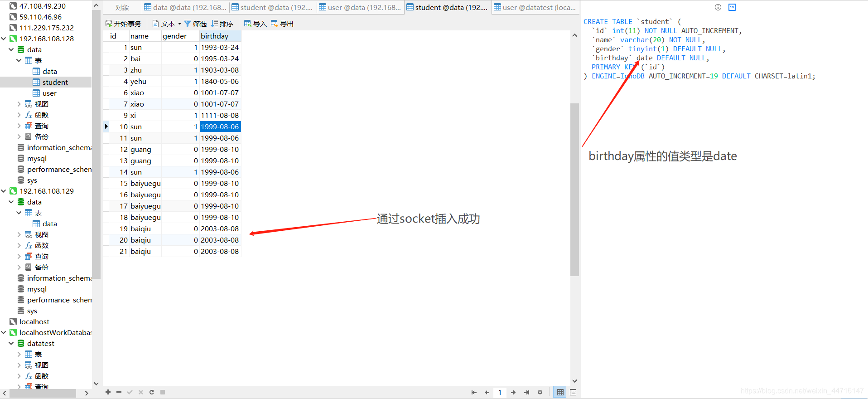Collapse the 192.168.108.128 connection node
Screen dimensions: 868x399
pos(4,39)
